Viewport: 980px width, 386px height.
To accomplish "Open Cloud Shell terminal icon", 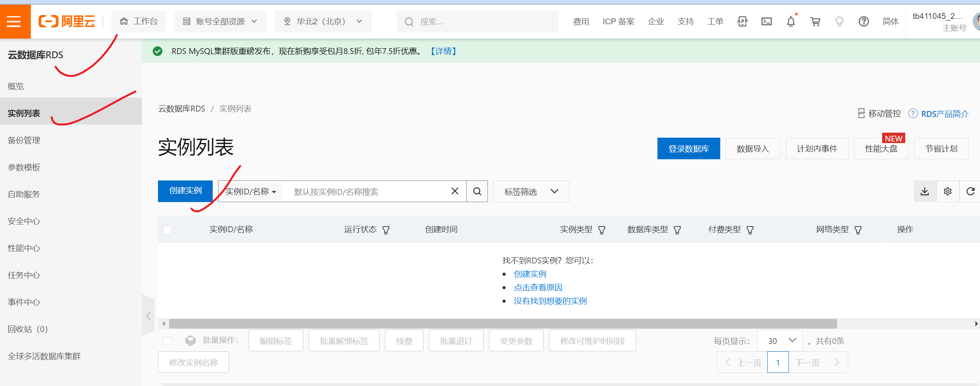I will coord(767,22).
